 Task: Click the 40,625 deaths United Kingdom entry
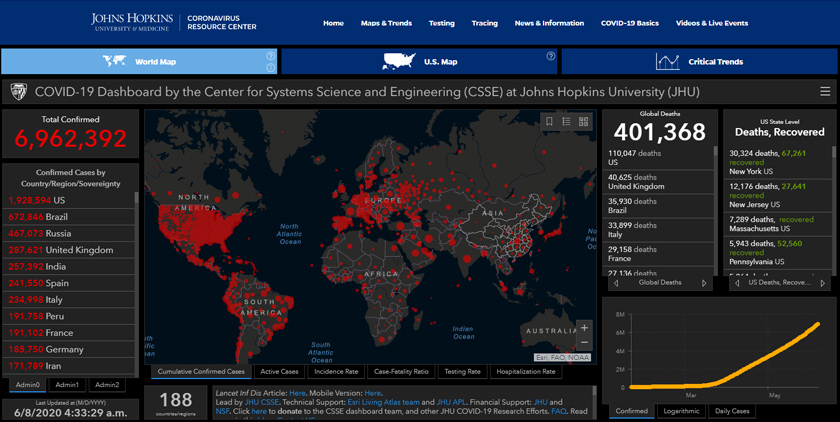point(658,182)
